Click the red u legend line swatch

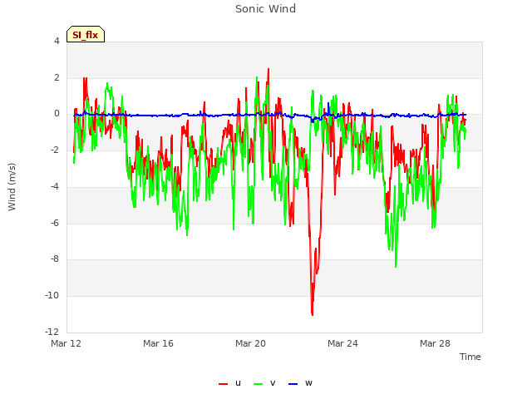[223, 384]
